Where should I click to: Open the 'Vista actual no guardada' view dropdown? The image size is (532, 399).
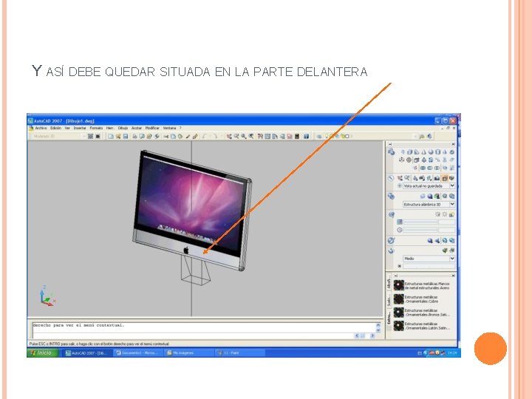tap(429, 186)
